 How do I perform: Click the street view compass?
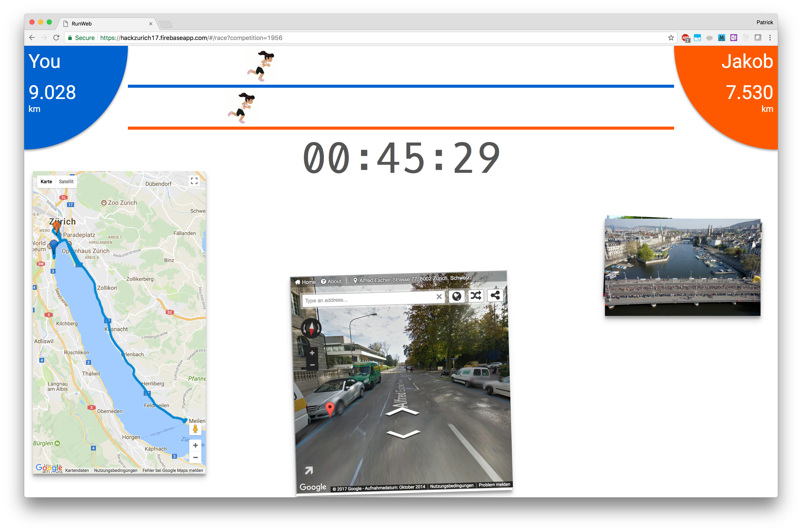(311, 328)
